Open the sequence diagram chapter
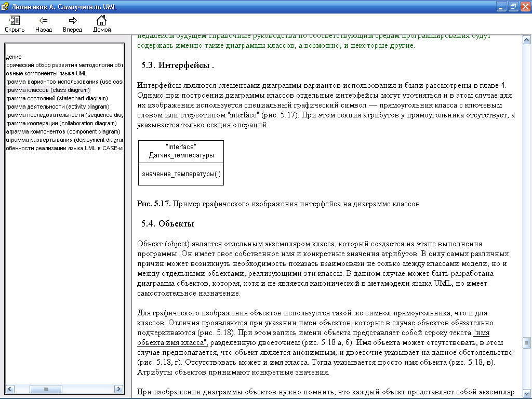532x399 pixels. [64, 115]
